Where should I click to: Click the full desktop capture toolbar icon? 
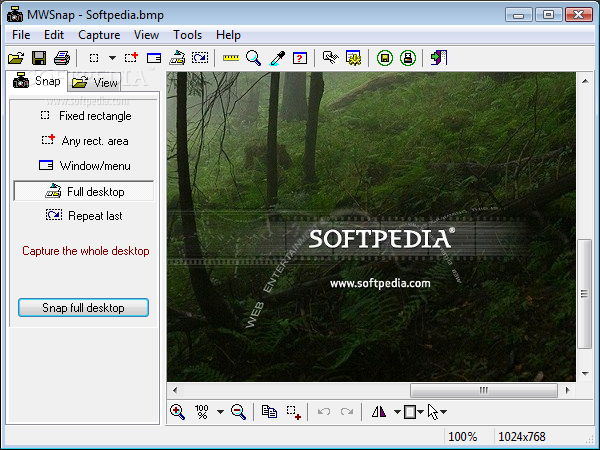click(177, 58)
